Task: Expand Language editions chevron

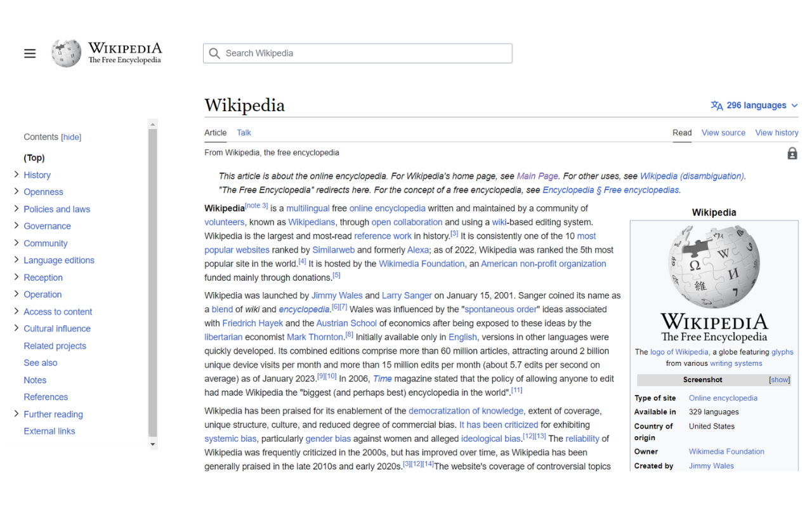Action: click(x=16, y=260)
